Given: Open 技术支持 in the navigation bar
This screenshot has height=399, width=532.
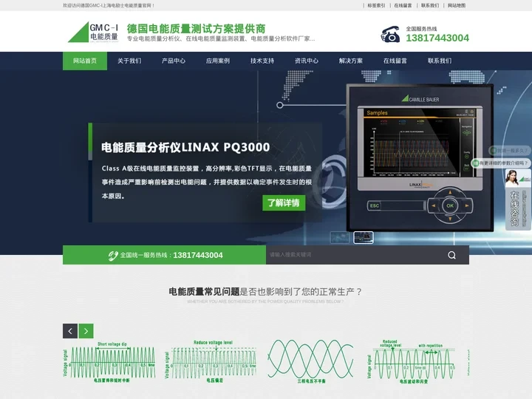Looking at the screenshot, I should (262, 61).
